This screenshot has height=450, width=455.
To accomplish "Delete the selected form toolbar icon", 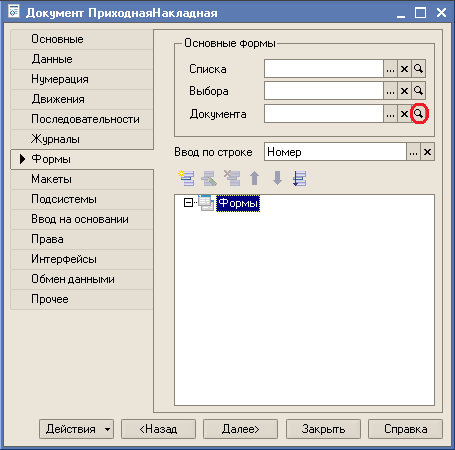I will click(232, 178).
